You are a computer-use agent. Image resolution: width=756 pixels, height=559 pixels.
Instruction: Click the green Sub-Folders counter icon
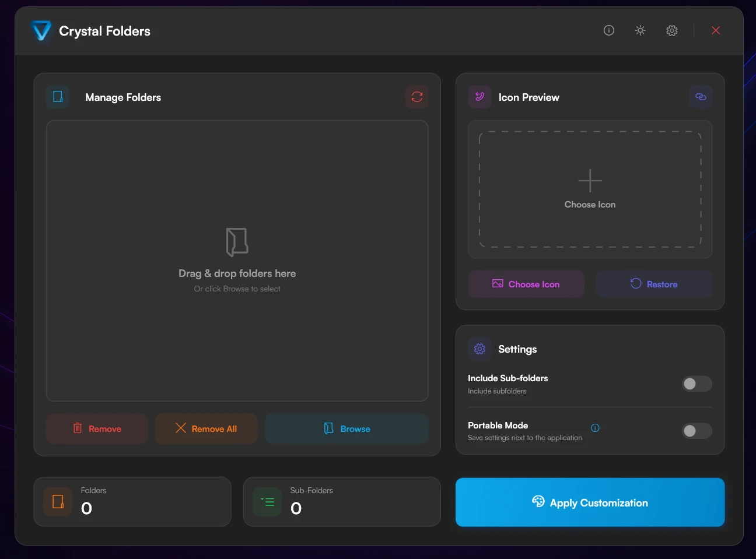(x=267, y=502)
